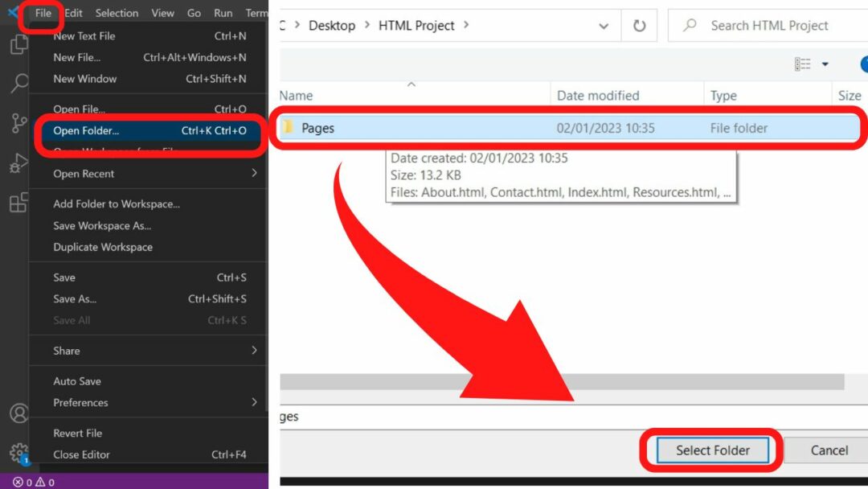
Task: Expand the address bar history dropdown
Action: [604, 27]
